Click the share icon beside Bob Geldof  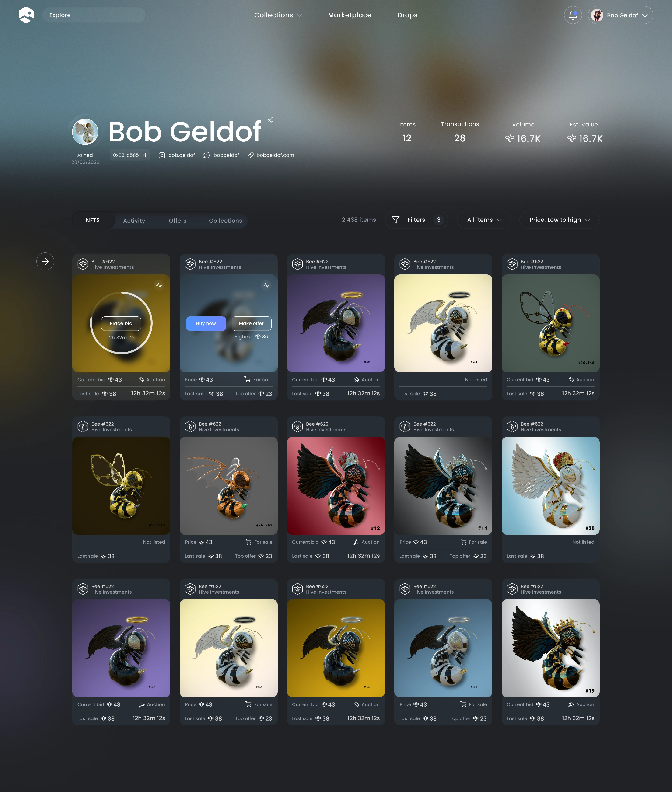click(x=270, y=120)
